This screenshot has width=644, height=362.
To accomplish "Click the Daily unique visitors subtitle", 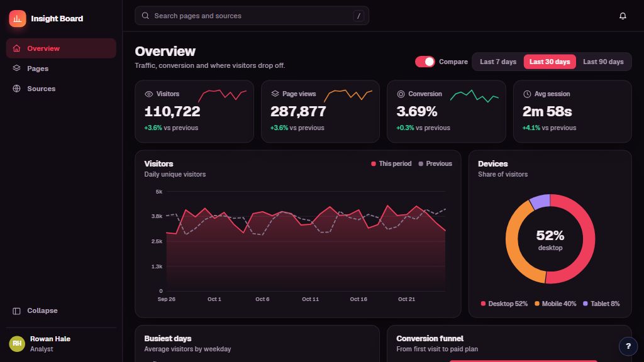I will click(x=175, y=175).
